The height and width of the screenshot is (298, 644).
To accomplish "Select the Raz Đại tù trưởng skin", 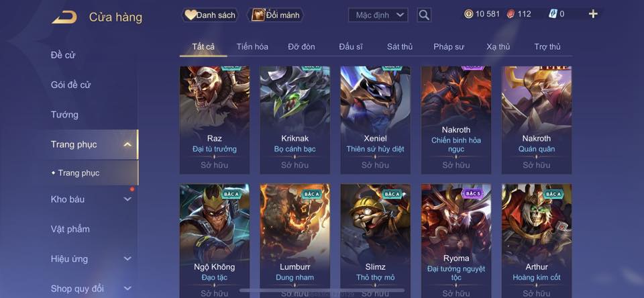I will pyautogui.click(x=215, y=120).
